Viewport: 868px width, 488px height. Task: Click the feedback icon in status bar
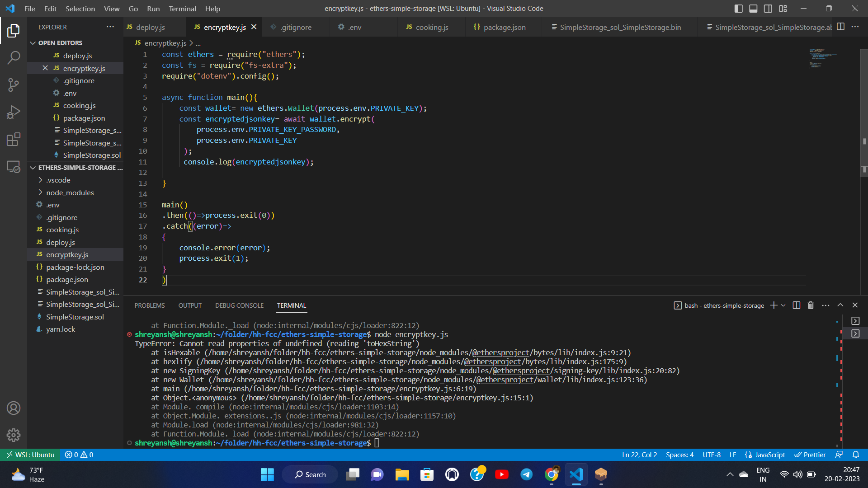(839, 455)
